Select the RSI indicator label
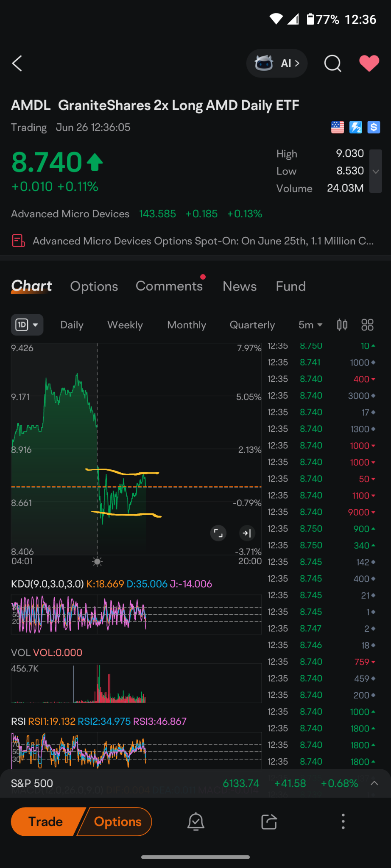Image resolution: width=391 pixels, height=868 pixels. coord(18,721)
